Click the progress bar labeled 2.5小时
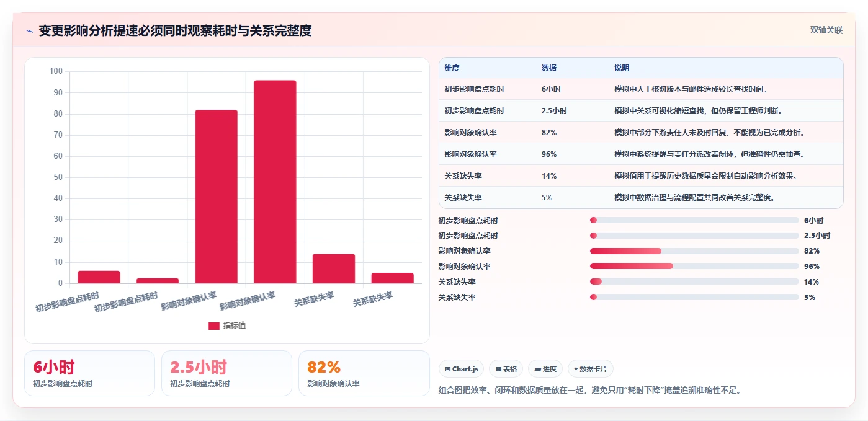The width and height of the screenshot is (868, 421). tap(694, 236)
